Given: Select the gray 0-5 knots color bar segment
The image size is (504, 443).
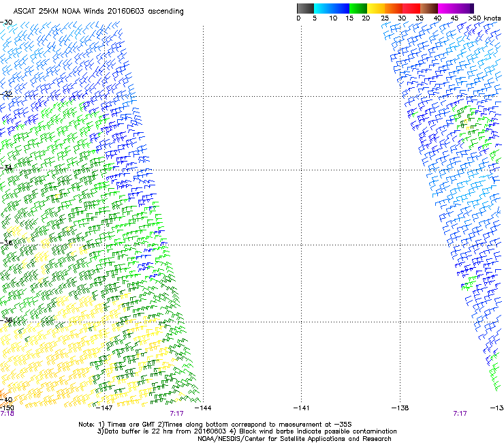Looking at the screenshot, I should [x=305, y=8].
